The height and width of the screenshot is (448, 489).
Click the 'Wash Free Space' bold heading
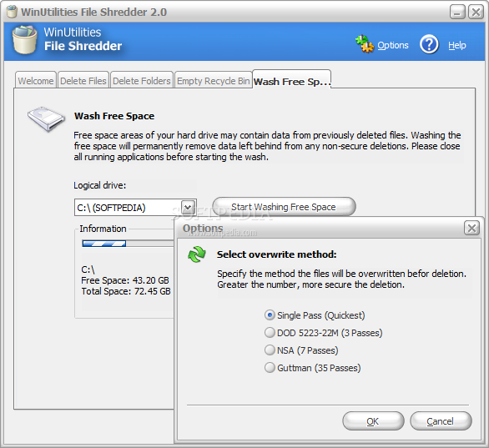114,116
